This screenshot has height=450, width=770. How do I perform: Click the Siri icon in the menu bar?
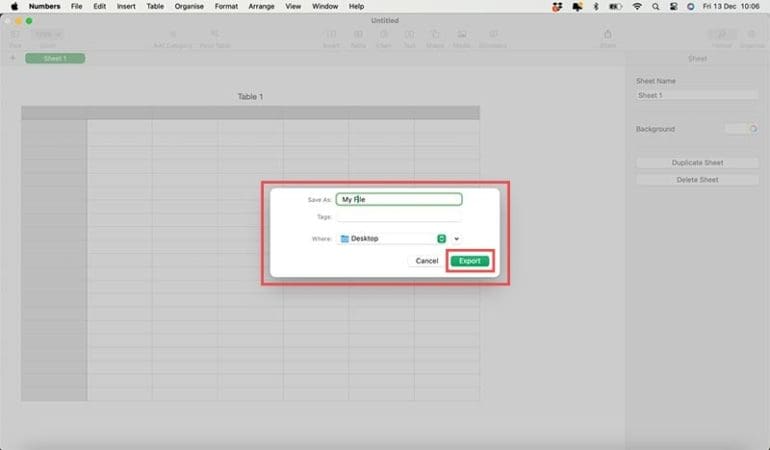[690, 6]
